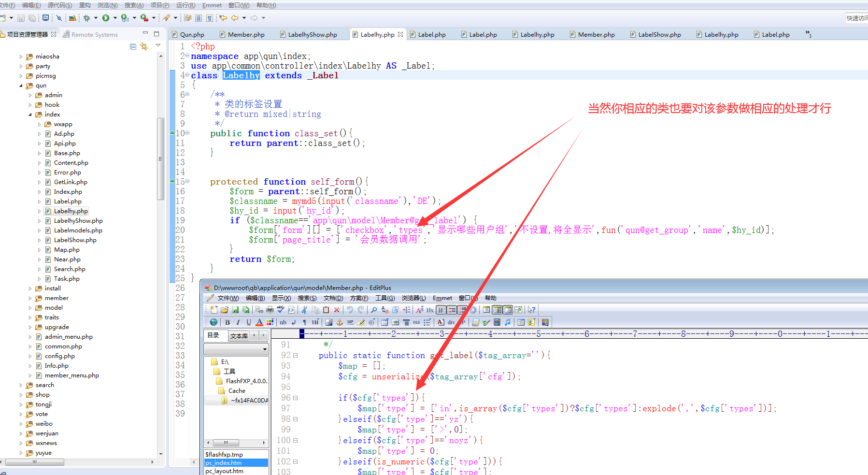Click the Debug bug icon
The height and width of the screenshot is (475, 868).
87,18
